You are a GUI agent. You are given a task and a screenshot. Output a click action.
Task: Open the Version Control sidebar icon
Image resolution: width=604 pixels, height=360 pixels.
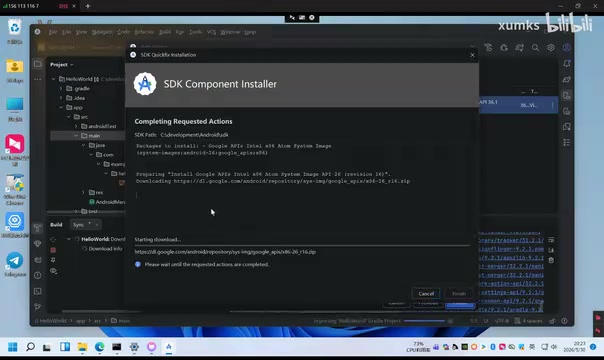click(37, 307)
